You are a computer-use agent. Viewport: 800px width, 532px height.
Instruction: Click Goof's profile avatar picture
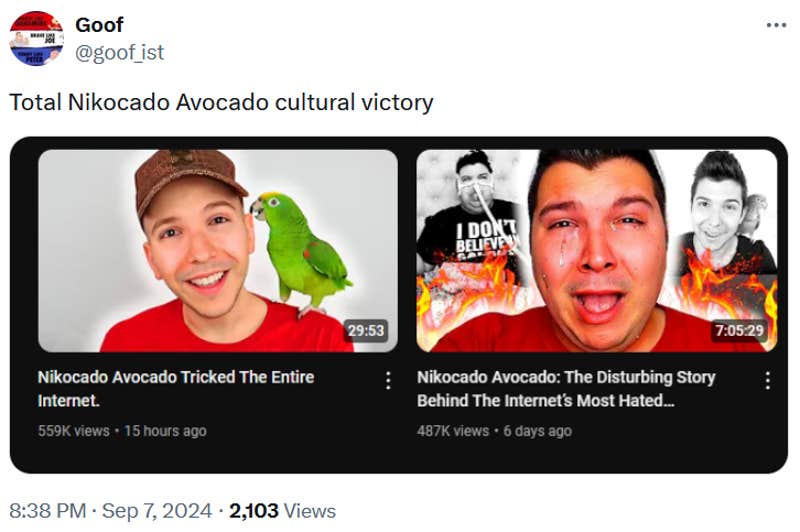[x=37, y=39]
